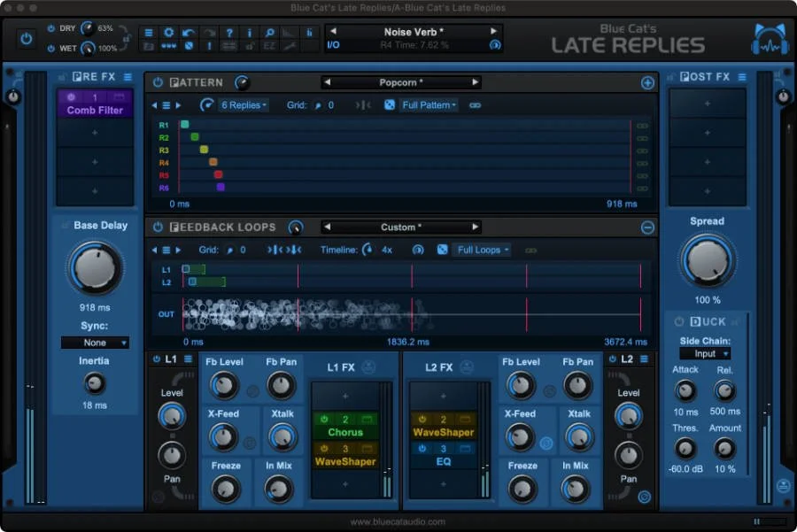Bypass the Chorus effect in L1 FX
This screenshot has height=532, width=797.
click(x=324, y=420)
